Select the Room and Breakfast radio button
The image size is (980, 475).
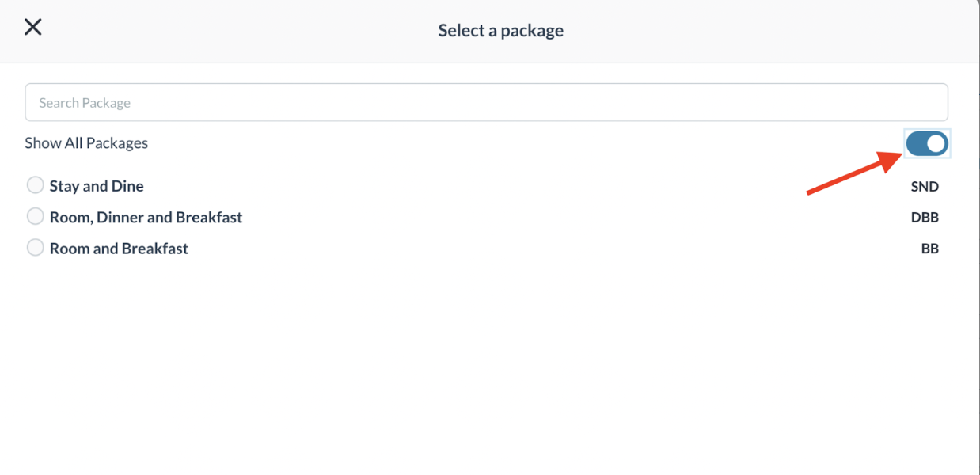point(36,248)
